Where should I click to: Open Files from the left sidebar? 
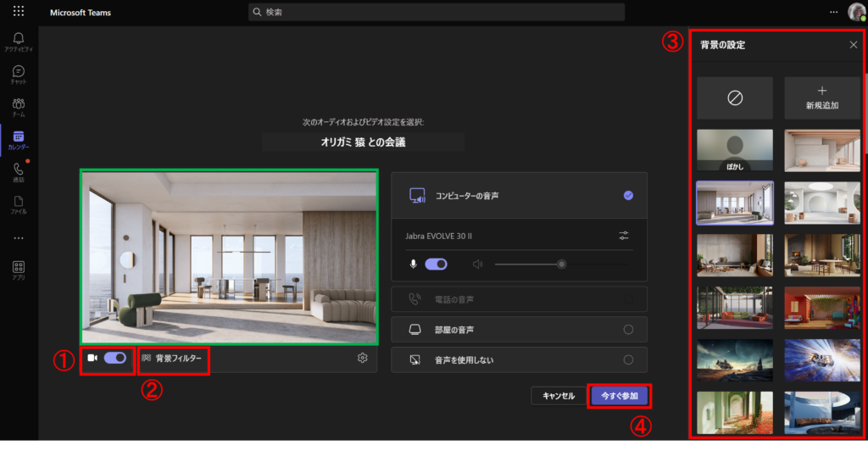point(19,204)
